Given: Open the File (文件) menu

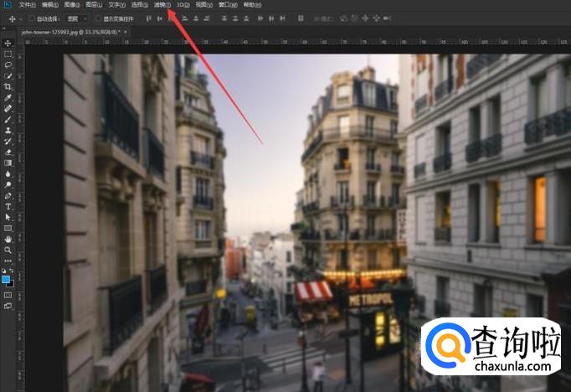Looking at the screenshot, I should pos(28,5).
